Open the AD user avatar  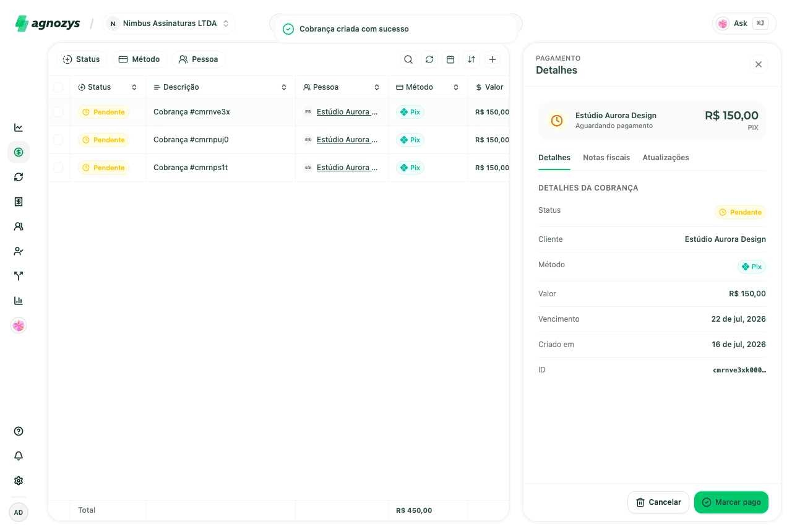pyautogui.click(x=19, y=512)
